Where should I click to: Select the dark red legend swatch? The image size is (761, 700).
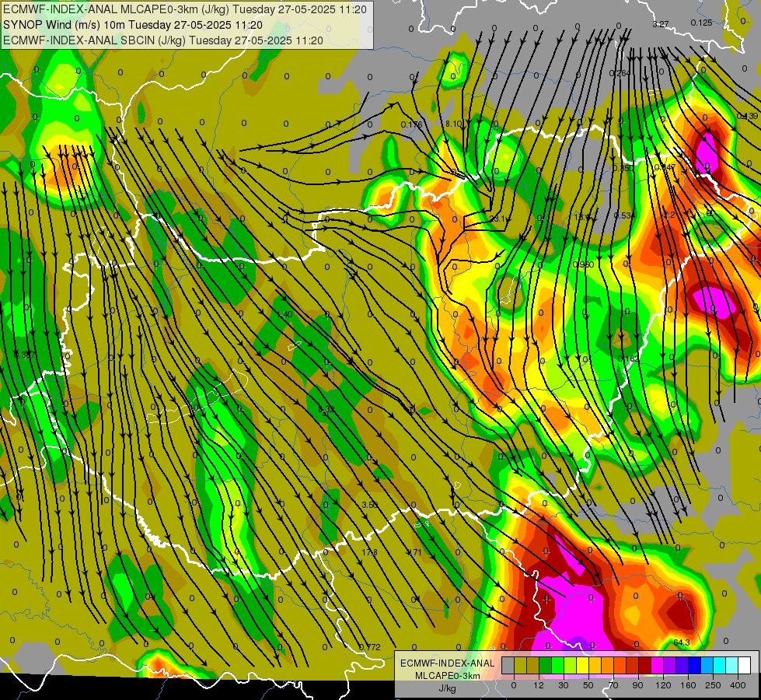tap(645, 665)
